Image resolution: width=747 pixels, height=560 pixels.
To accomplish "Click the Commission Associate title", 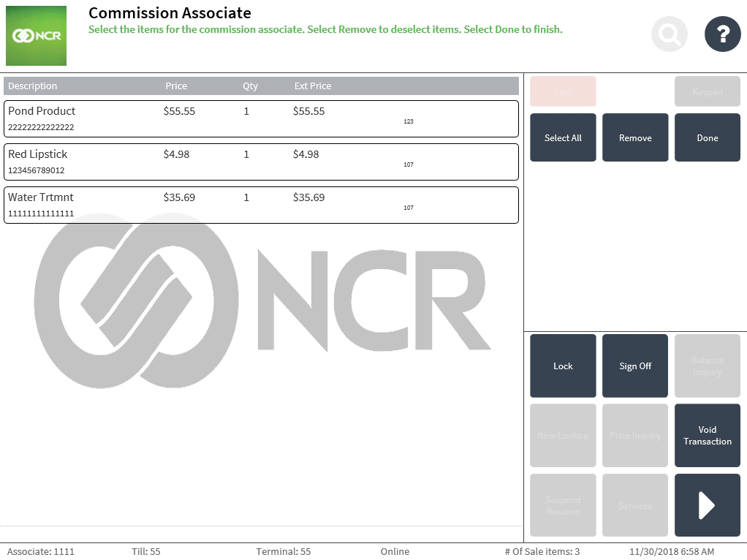I will click(x=170, y=13).
